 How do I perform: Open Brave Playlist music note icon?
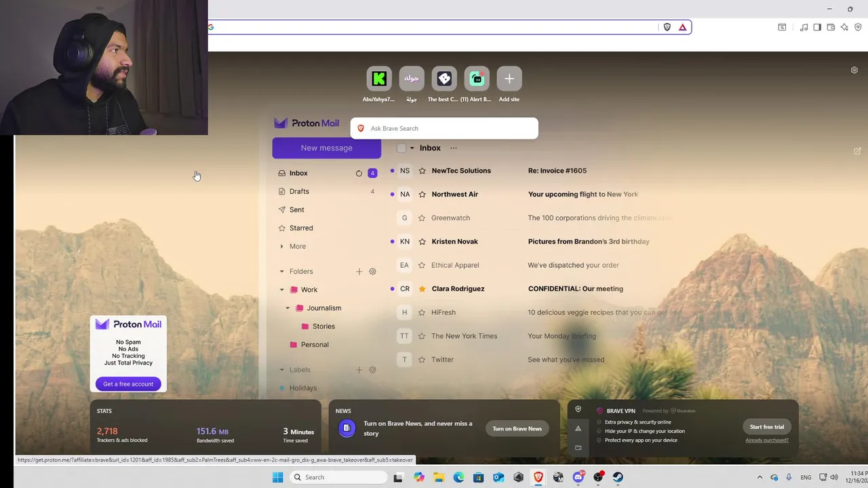point(804,27)
